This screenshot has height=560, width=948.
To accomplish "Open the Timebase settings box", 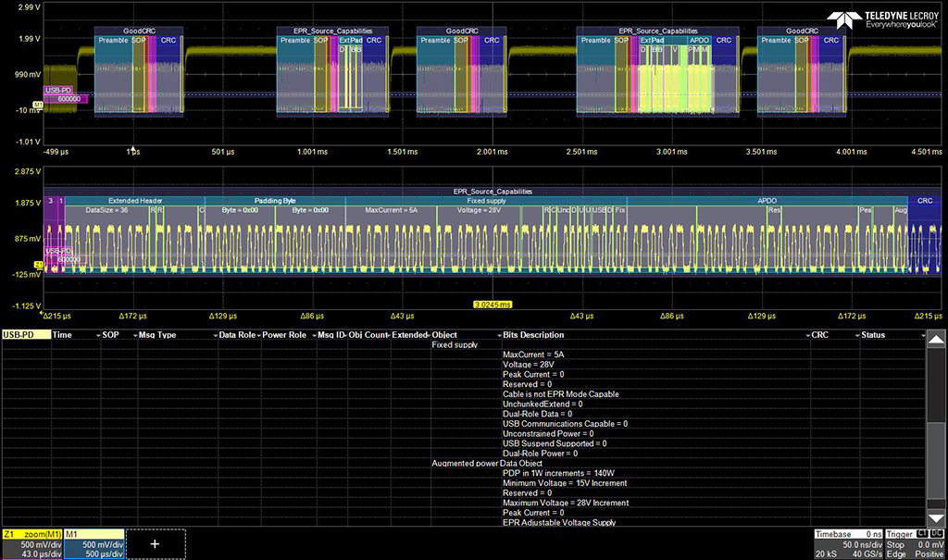I will [849, 544].
